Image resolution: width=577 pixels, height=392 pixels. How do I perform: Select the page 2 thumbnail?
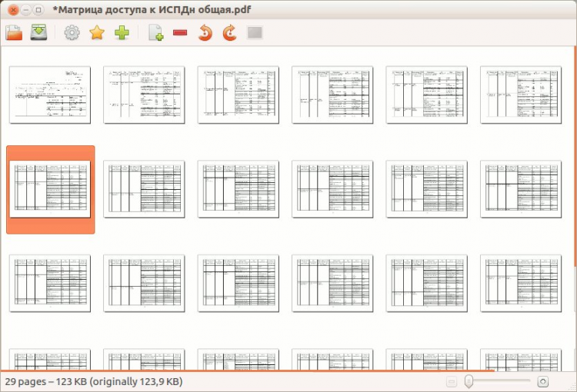144,95
